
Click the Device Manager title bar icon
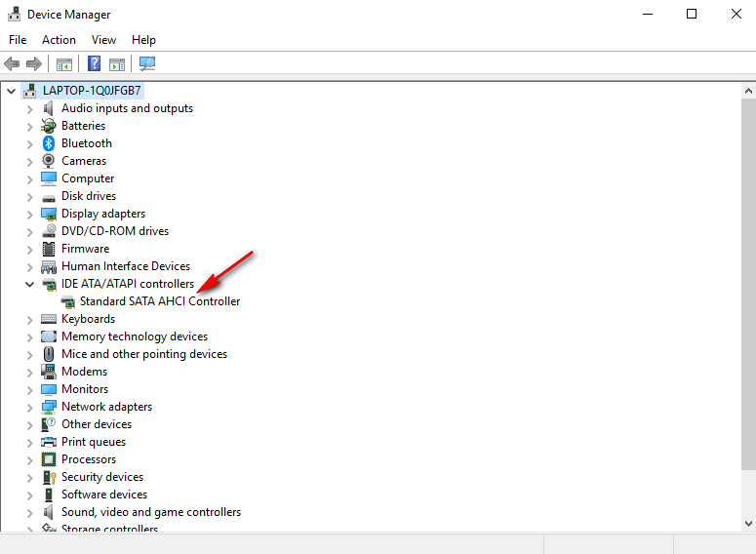tap(14, 14)
